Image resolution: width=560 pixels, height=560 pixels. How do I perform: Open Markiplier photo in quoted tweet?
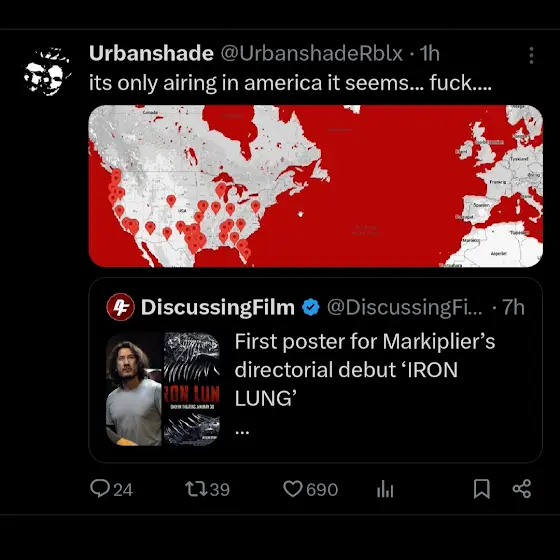click(134, 389)
